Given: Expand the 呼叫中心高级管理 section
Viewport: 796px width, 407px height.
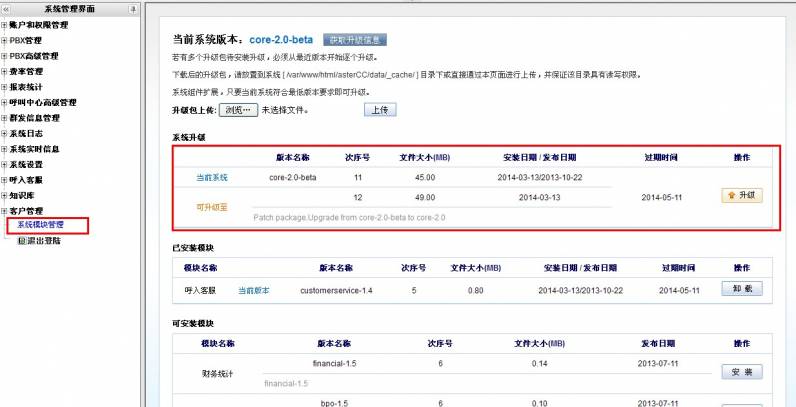Looking at the screenshot, I should (4, 102).
